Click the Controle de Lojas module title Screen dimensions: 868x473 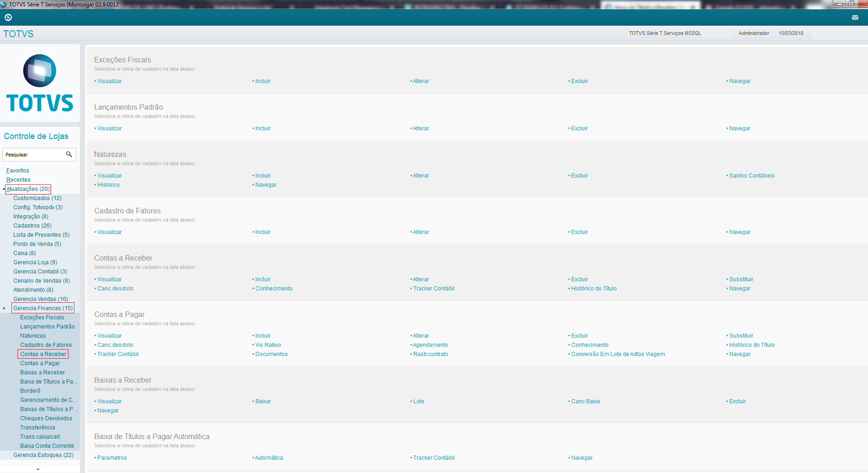coord(36,136)
